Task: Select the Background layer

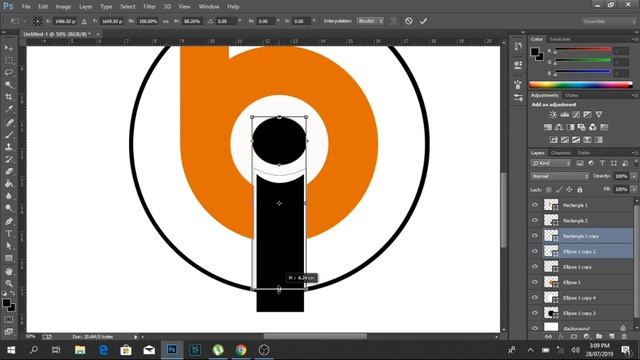Action: [588, 328]
